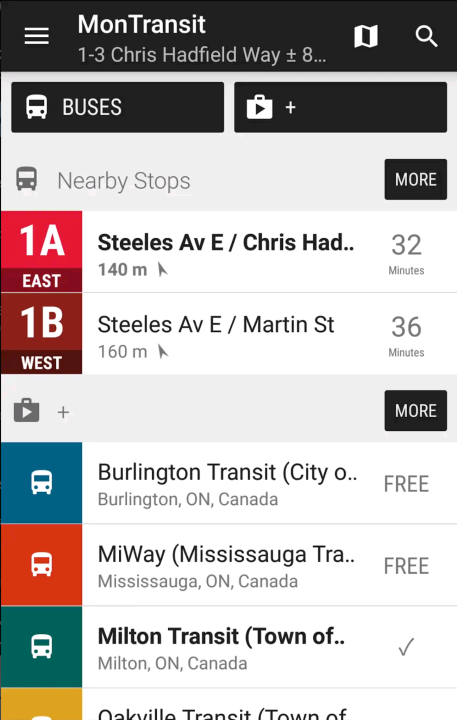Tap the compass arrow beside 160 m
This screenshot has height=720, width=457.
point(162,352)
